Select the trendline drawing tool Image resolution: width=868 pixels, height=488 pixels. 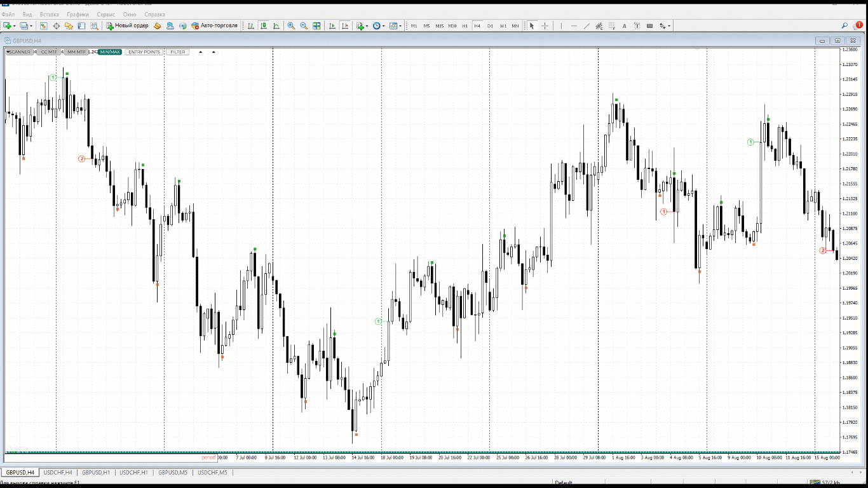coord(587,26)
